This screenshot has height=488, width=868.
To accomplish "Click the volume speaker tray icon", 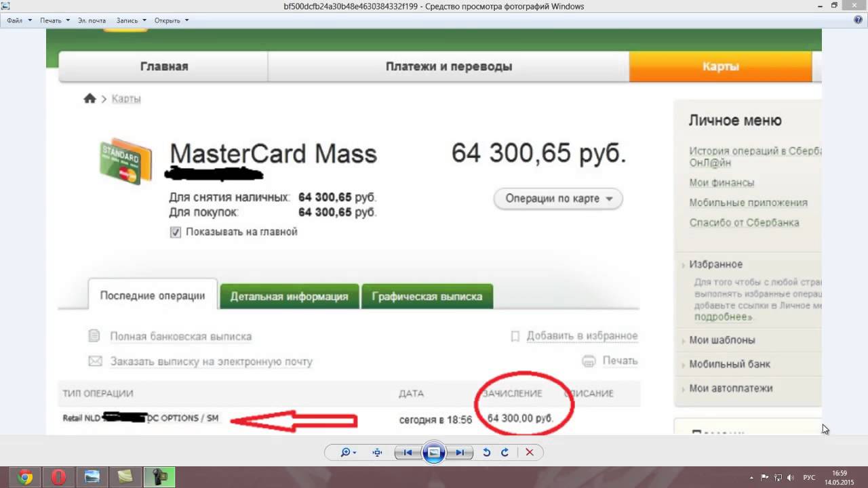I will [x=791, y=477].
